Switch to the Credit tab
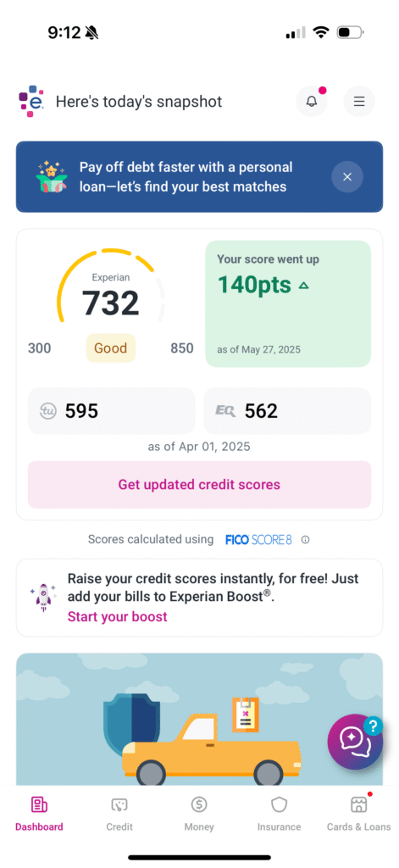This screenshot has height=868, width=399. [119, 814]
